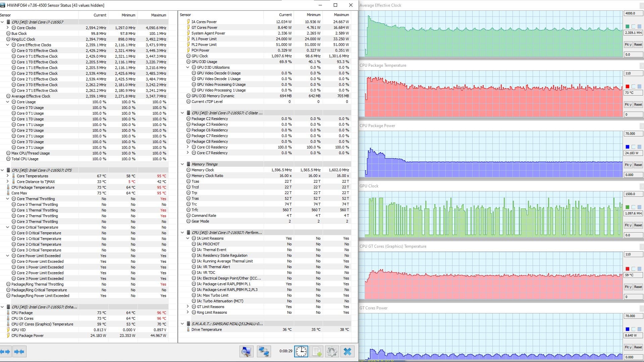Click the expand columns arrows icon
This screenshot has height=362, width=644.
coord(5,352)
